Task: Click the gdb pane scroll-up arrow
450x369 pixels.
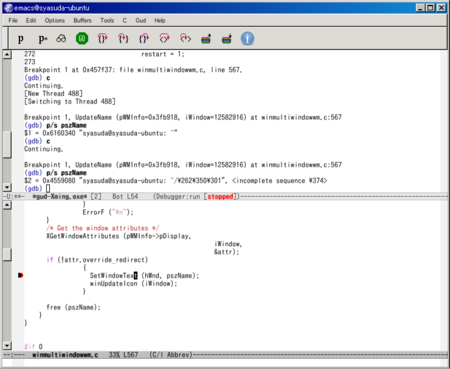Action: [7, 54]
